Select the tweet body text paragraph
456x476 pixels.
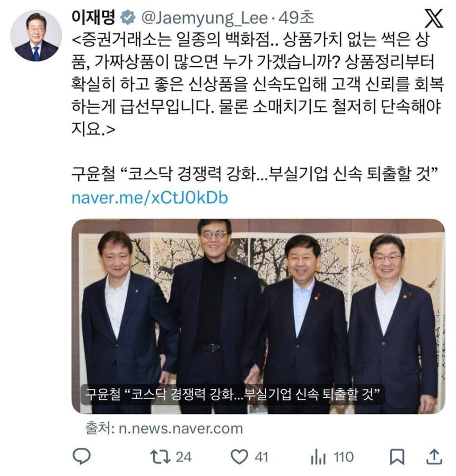click(x=258, y=84)
